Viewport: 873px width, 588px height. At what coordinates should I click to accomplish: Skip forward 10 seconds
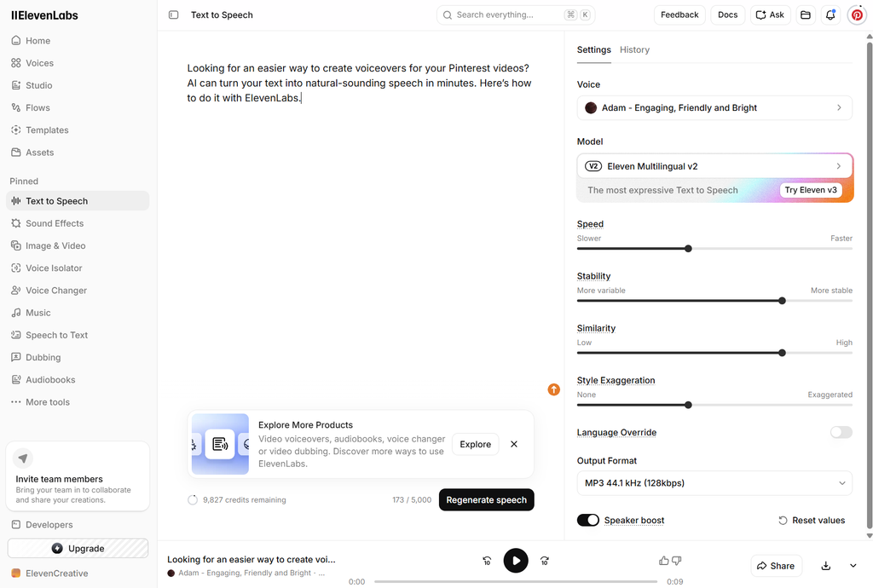coord(545,561)
